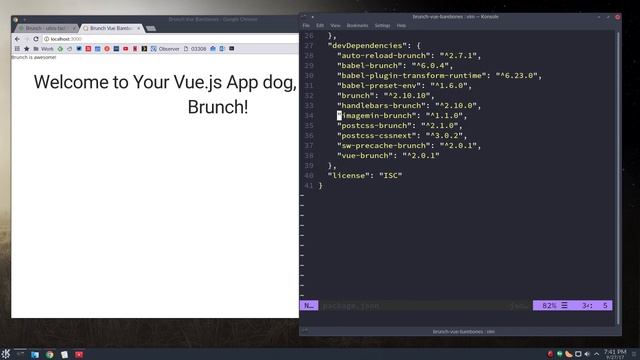The image size is (640, 360).
Task: Open Konsole's Bookmarks menu
Action: [x=357, y=25]
